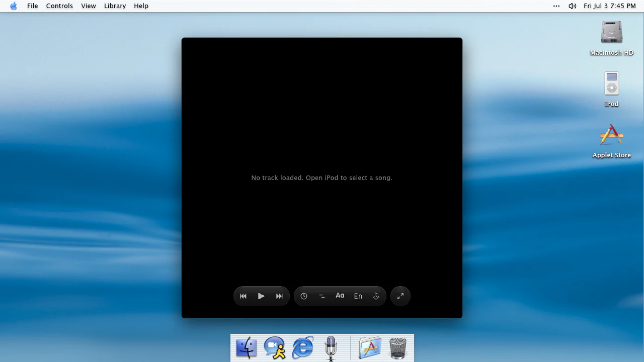Open the View menu

[89, 6]
